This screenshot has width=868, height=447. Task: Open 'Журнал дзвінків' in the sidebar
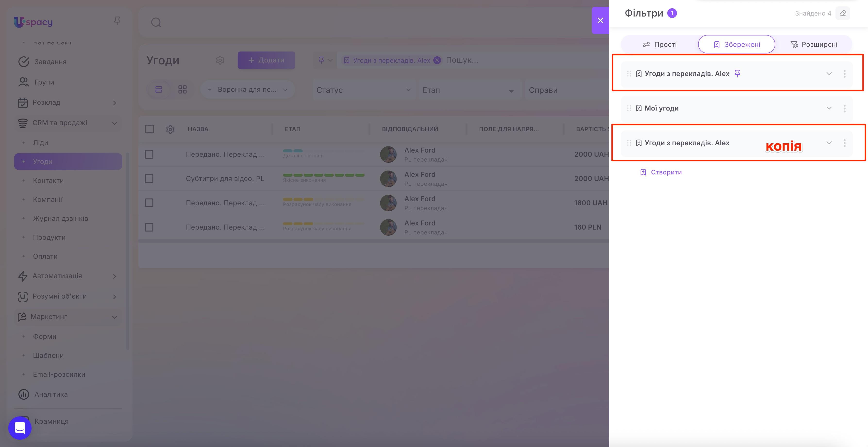60,219
